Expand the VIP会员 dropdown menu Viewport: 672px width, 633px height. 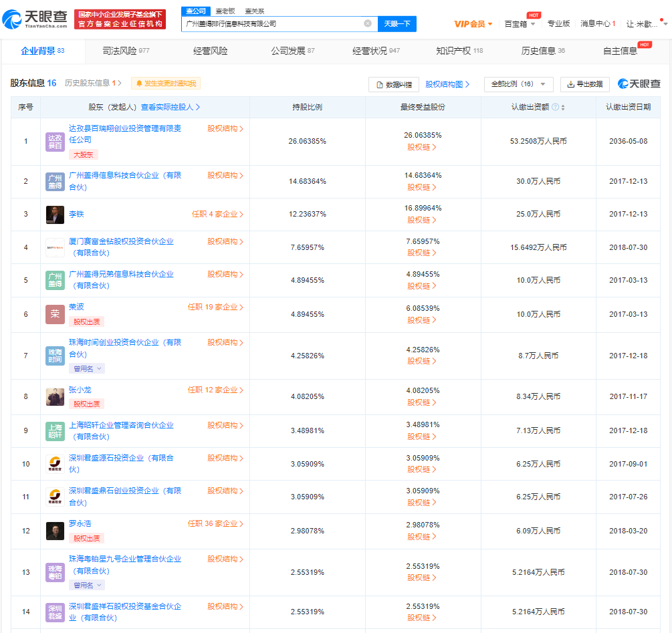coord(473,24)
